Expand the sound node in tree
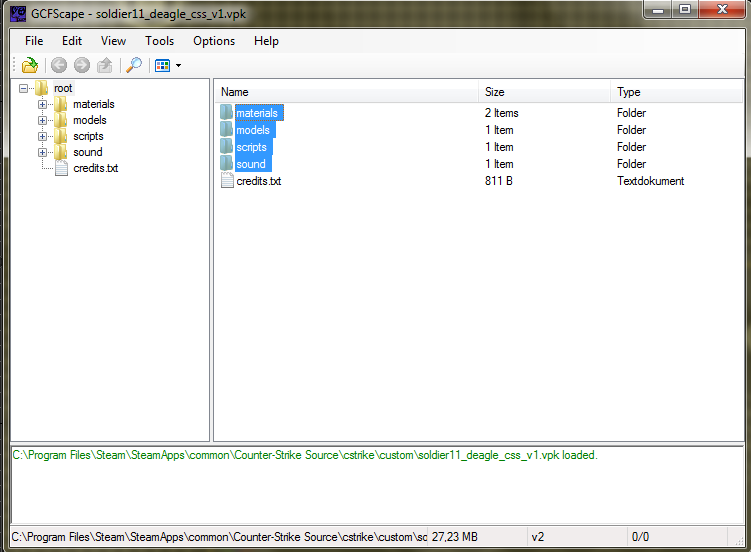 42,153
